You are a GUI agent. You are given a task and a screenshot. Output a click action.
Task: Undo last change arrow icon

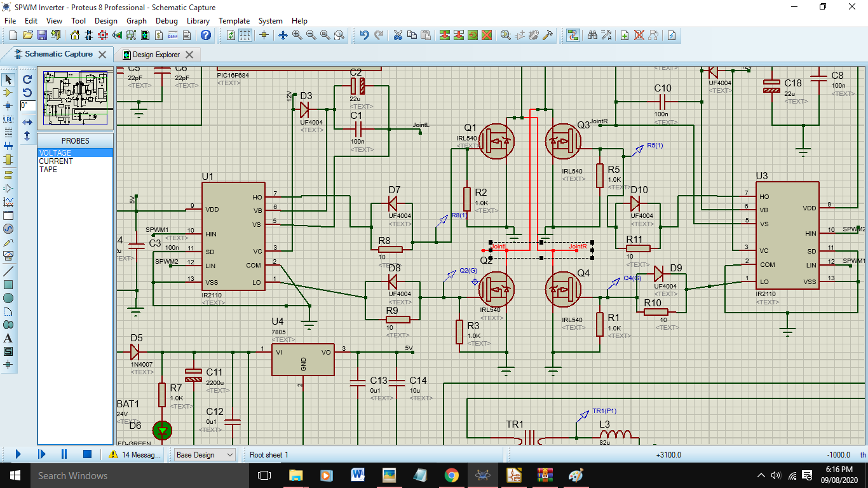[364, 35]
